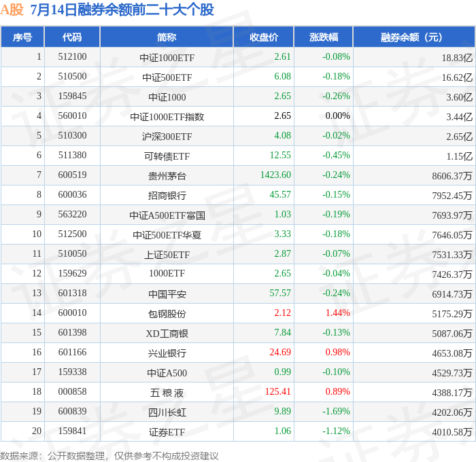The height and width of the screenshot is (462, 476).
Task: Click the closing price 12.55
Action: 280,156
